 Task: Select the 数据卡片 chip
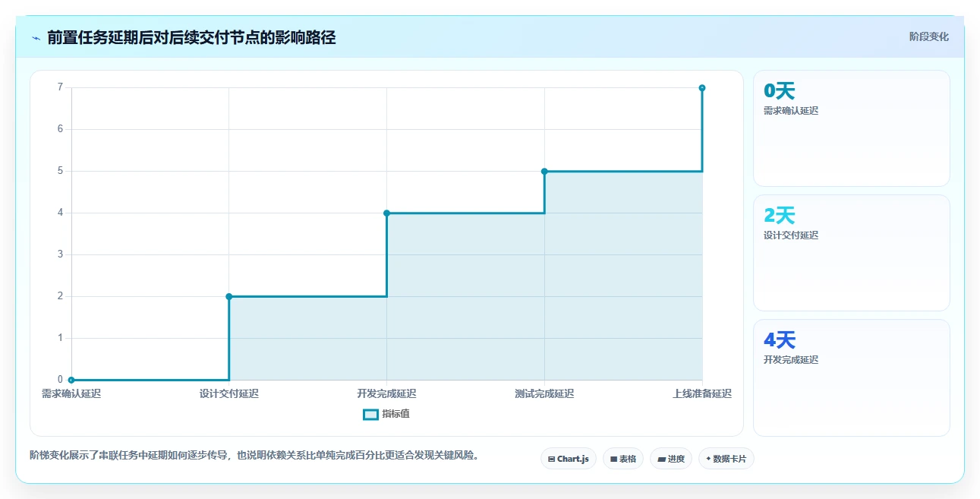pos(726,459)
